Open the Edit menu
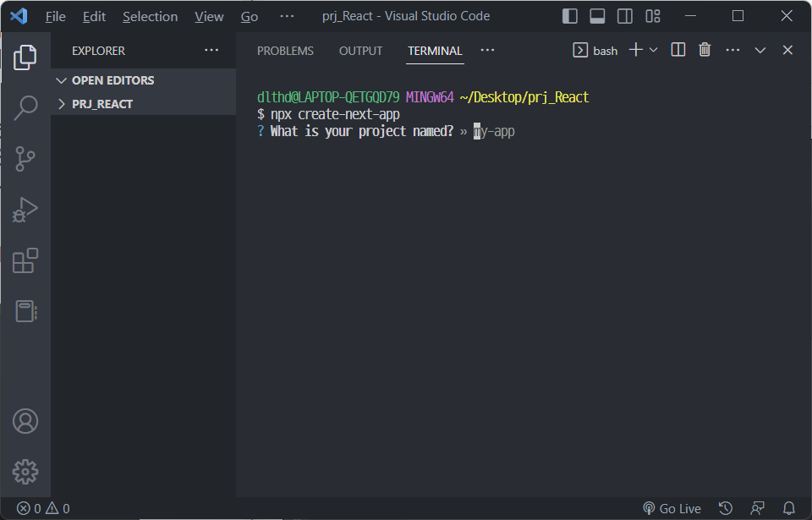The image size is (812, 520). click(94, 17)
